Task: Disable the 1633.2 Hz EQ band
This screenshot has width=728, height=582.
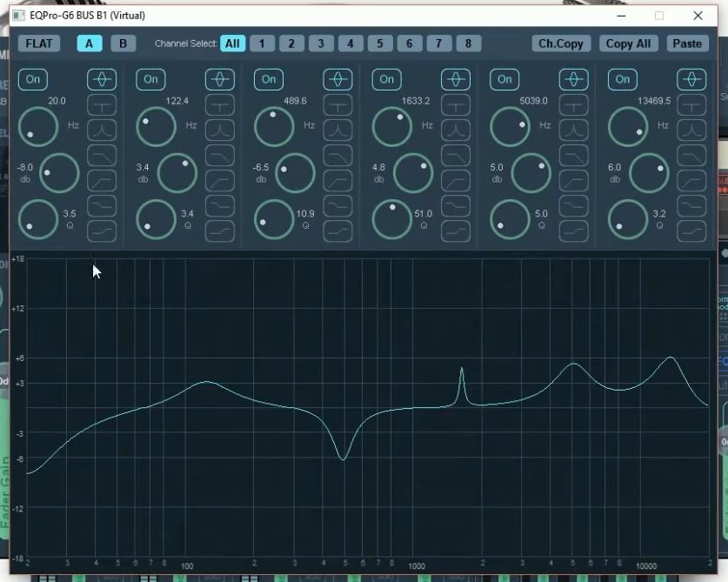Action: 386,79
